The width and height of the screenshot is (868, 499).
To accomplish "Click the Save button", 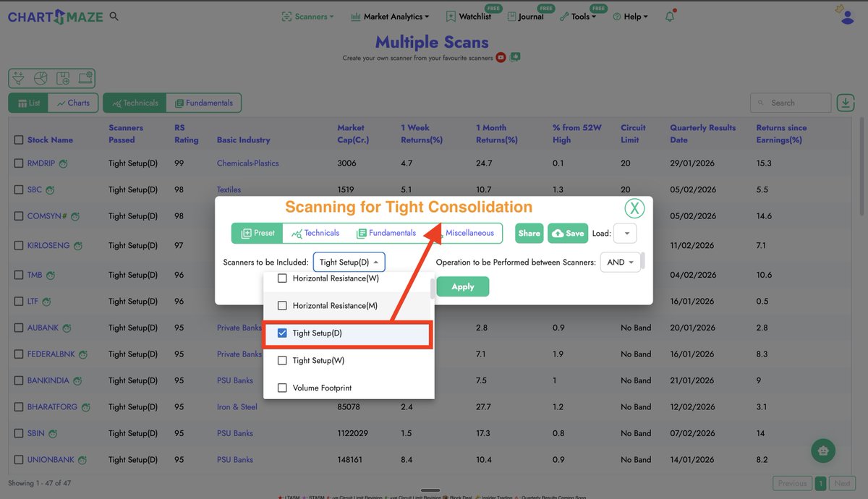I will (567, 234).
